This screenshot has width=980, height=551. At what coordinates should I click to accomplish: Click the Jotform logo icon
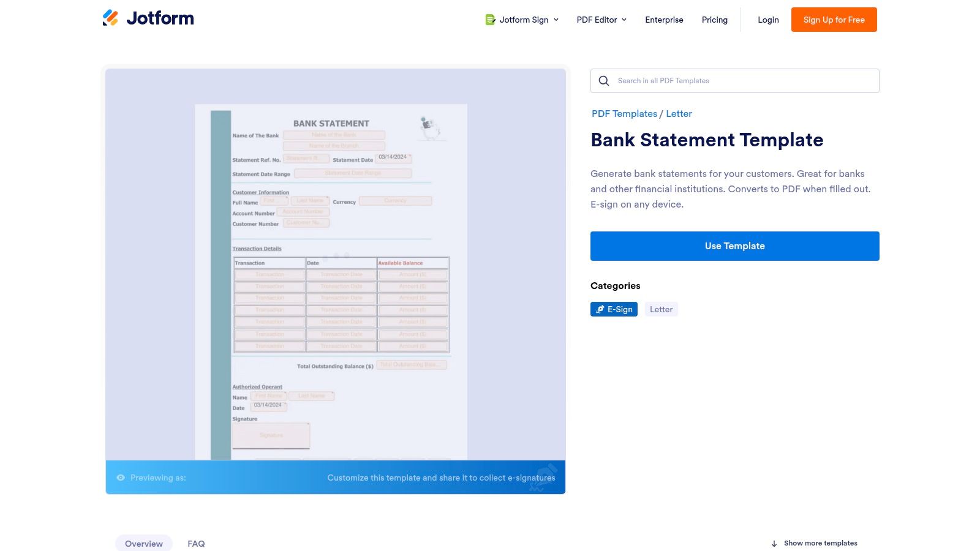pyautogui.click(x=110, y=18)
